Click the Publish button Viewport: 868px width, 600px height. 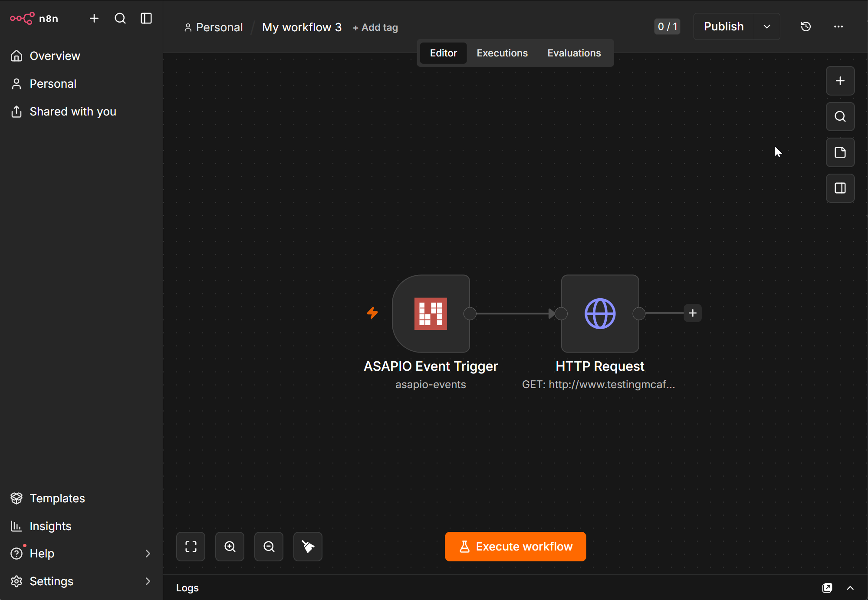(723, 26)
